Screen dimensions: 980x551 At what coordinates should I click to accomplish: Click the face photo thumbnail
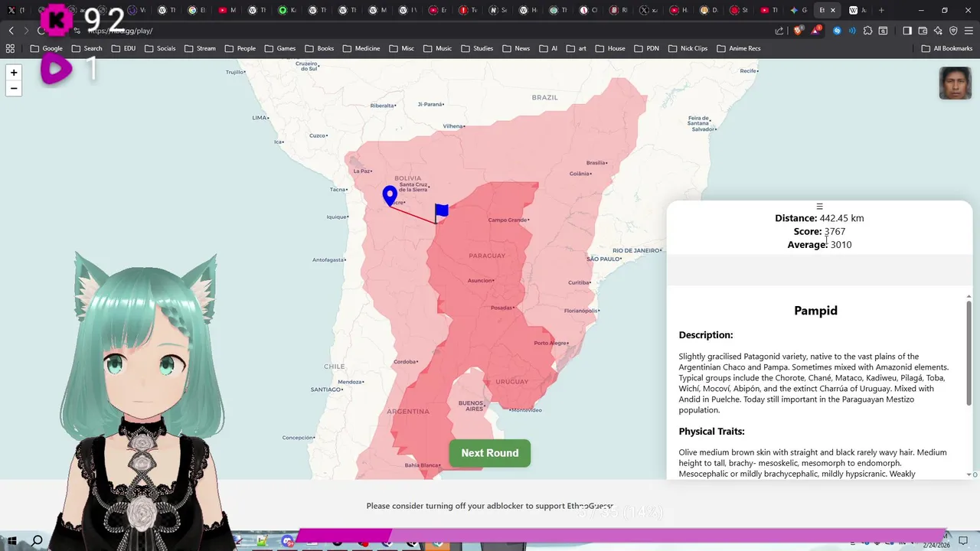[955, 83]
